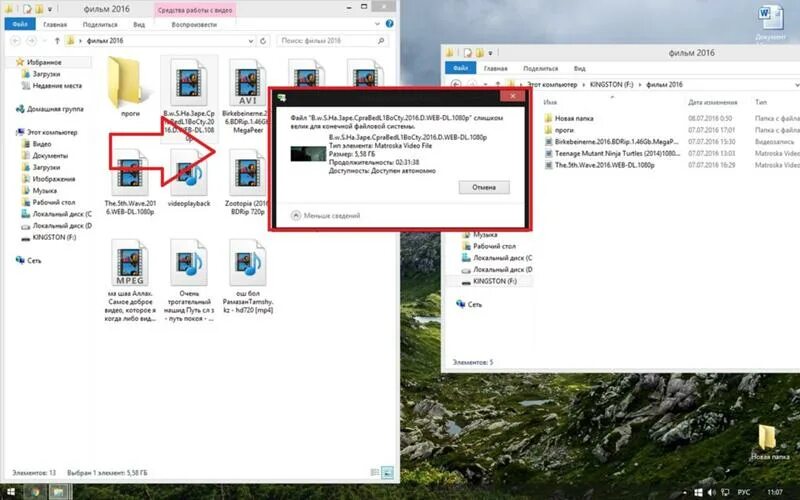Open quick access toolbar dropdown in left window
The height and width of the screenshot is (500, 800).
pyautogui.click(x=50, y=9)
